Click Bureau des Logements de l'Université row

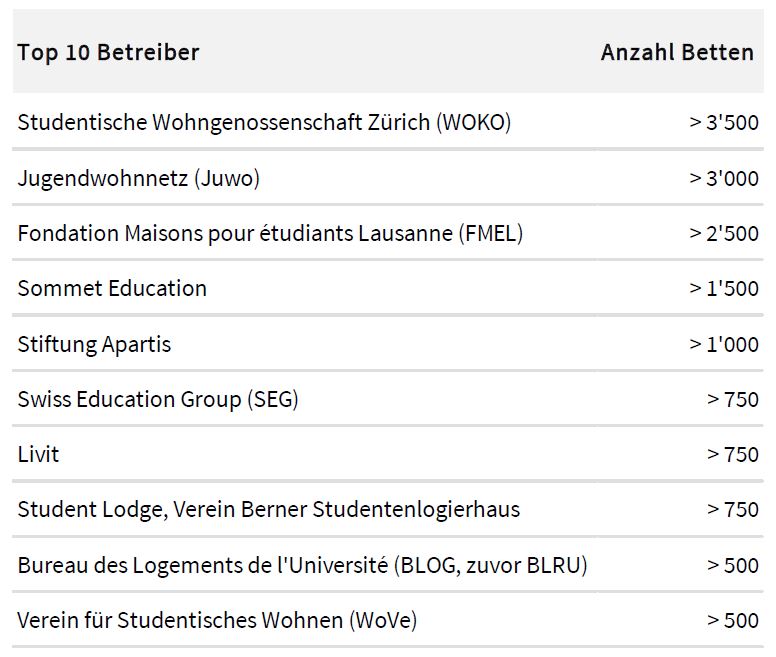pos(388,564)
